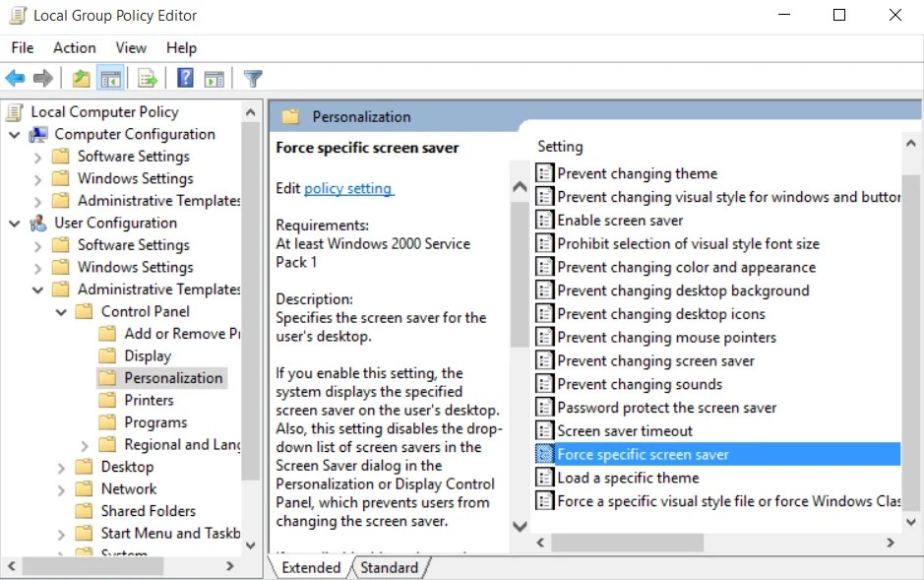Open the Action menu
This screenshot has width=924, height=580.
[74, 47]
